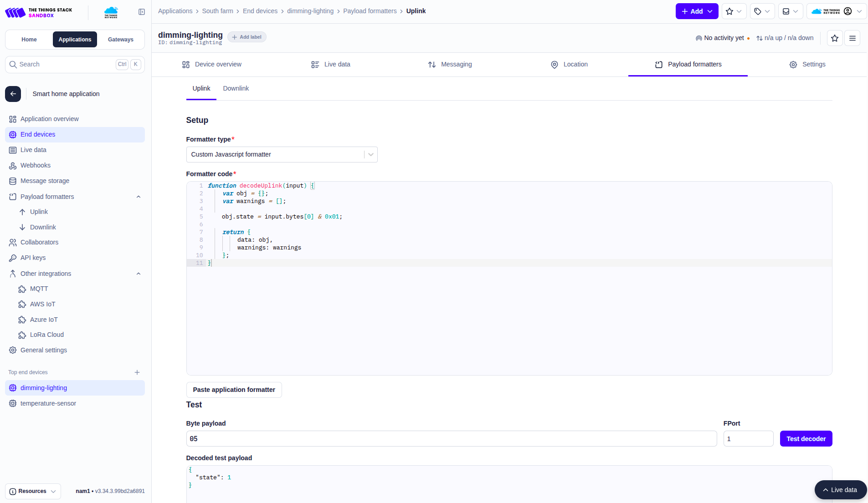Screen dimensions: 868x503
Task: Click the back arrow beside Smart home application
Action: point(13,94)
